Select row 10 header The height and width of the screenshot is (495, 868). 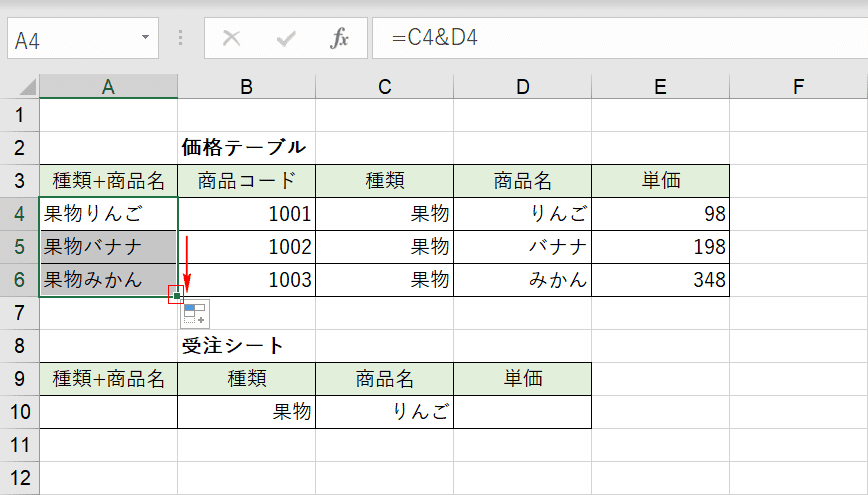coord(19,412)
